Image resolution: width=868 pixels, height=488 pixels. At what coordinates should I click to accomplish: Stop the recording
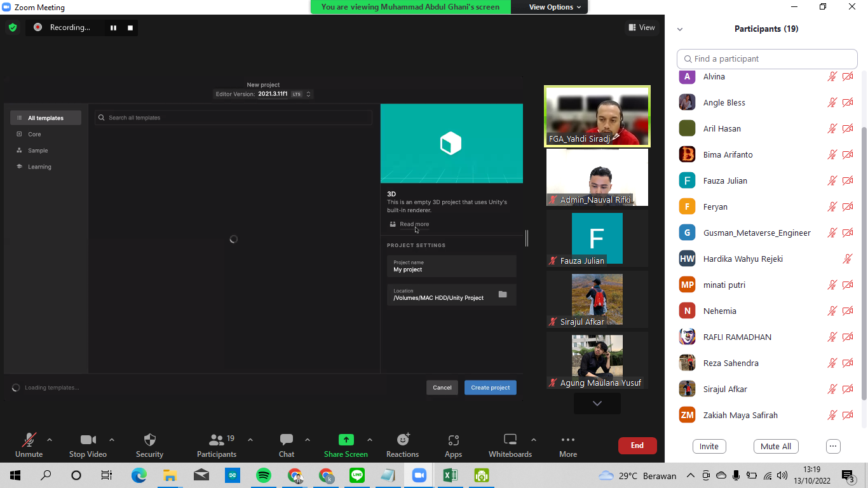point(130,27)
